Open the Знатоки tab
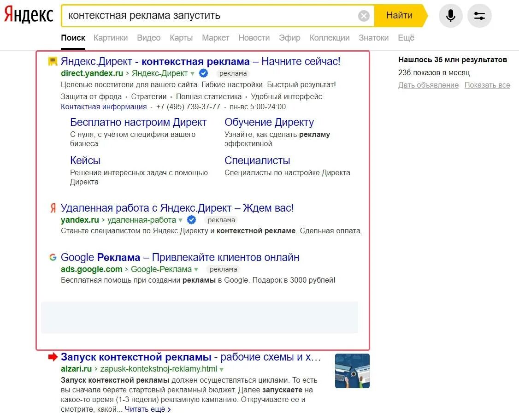 [374, 38]
